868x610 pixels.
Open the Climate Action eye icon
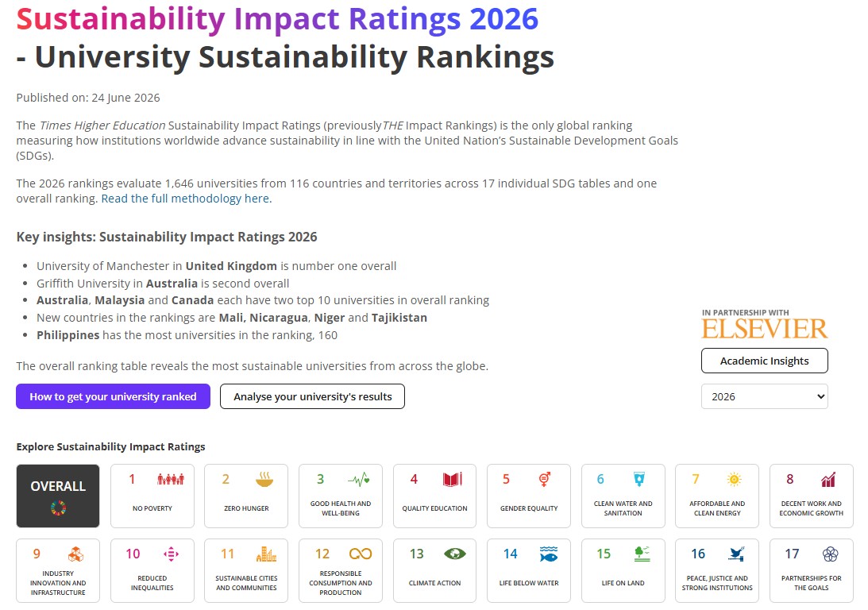click(455, 554)
